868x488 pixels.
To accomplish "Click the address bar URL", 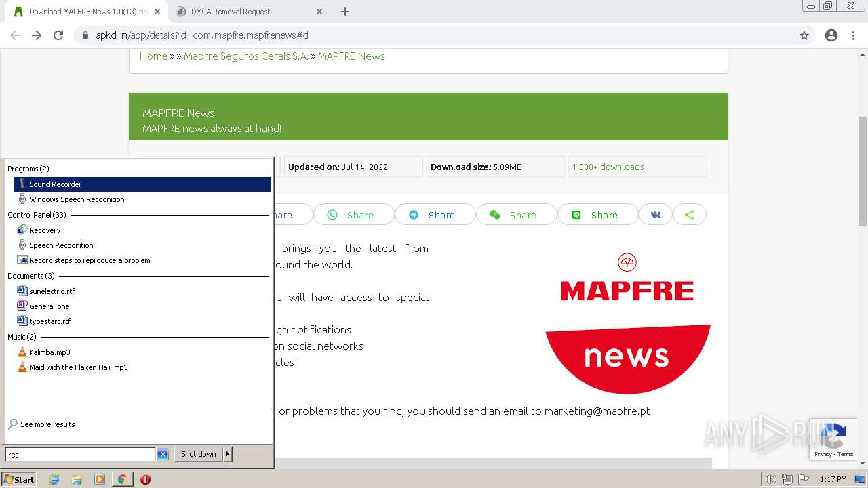I will (x=202, y=35).
